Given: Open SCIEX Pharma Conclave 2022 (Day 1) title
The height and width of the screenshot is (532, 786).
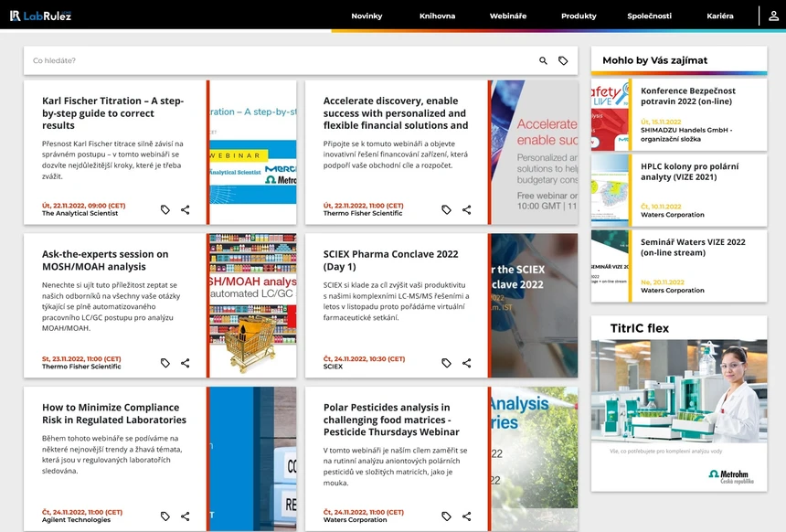Looking at the screenshot, I should [x=390, y=261].
